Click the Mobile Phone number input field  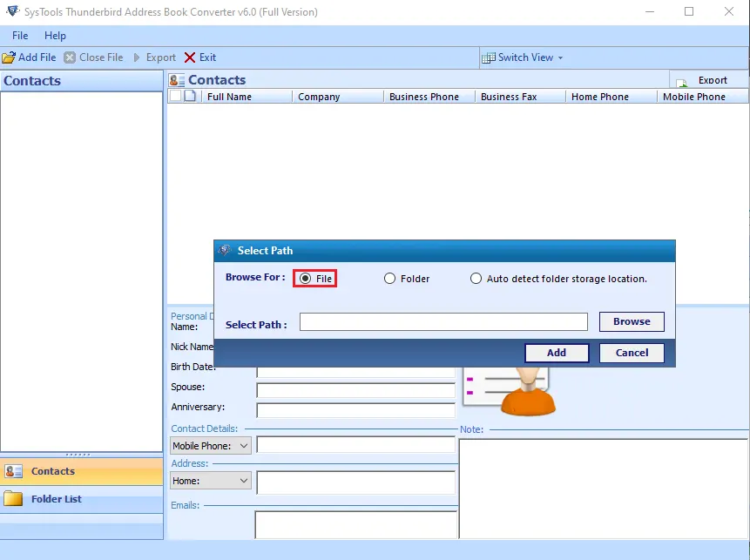[x=355, y=445]
